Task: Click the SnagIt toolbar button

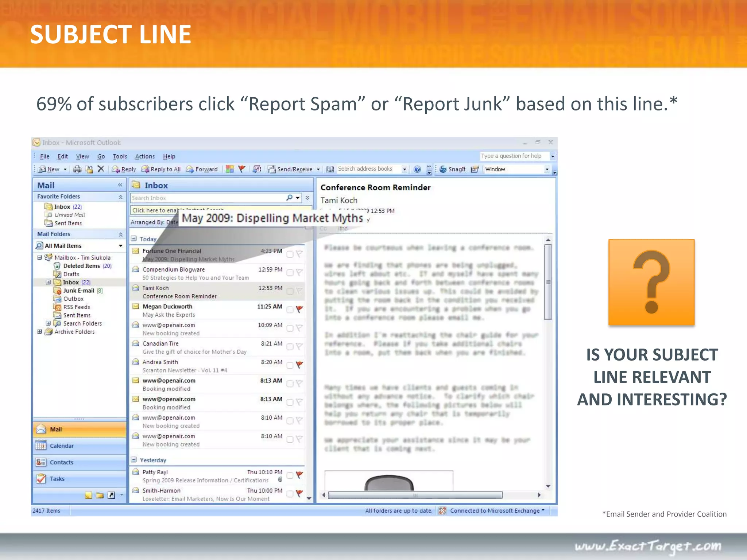Action: [x=453, y=169]
